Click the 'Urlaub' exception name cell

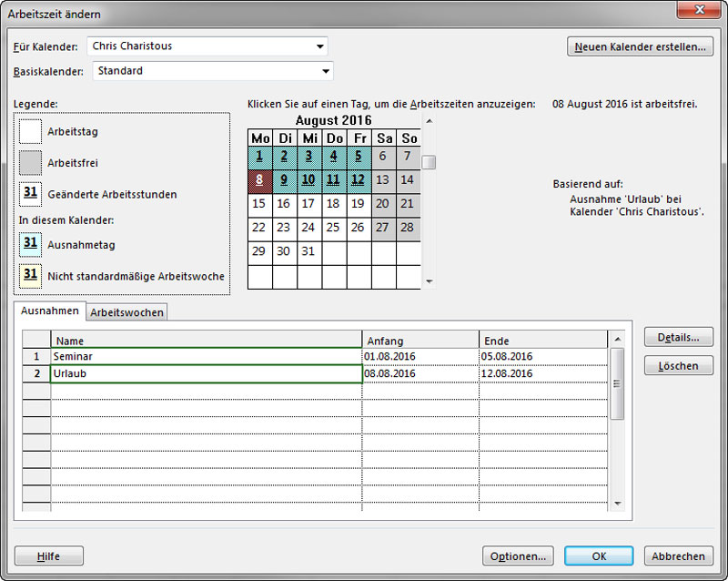[x=206, y=373]
